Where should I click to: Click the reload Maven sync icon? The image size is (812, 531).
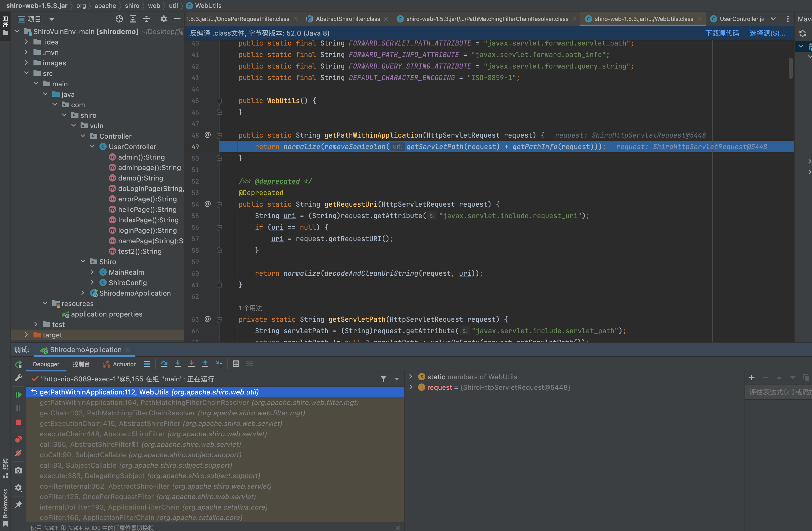(802, 33)
